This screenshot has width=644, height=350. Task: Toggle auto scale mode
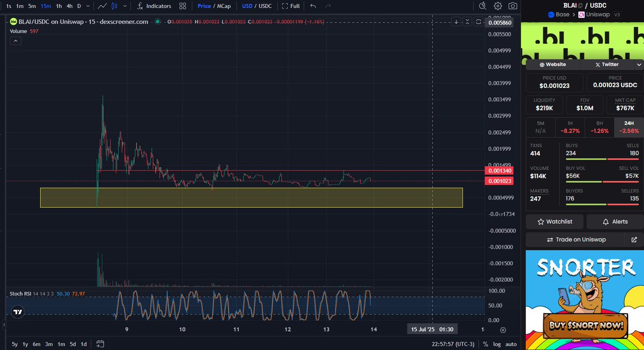(511, 344)
